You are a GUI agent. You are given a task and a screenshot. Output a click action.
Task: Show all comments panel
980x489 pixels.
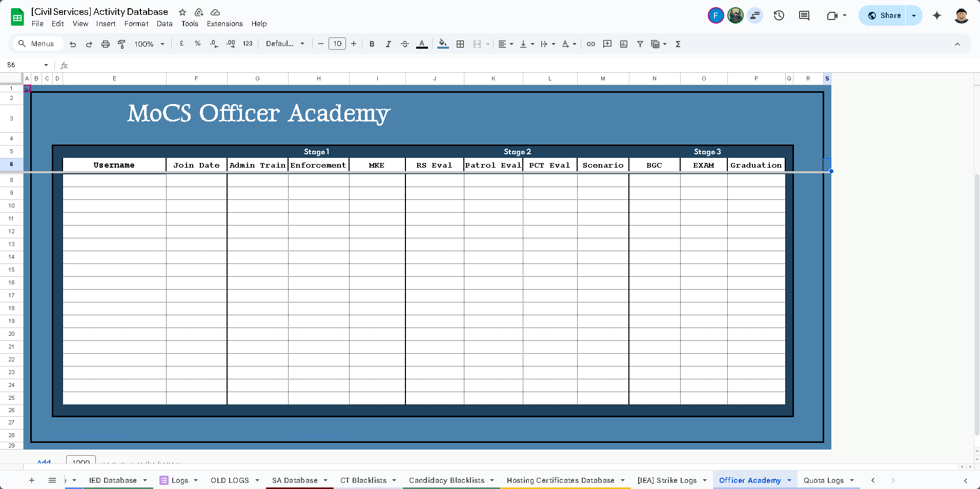coord(804,15)
